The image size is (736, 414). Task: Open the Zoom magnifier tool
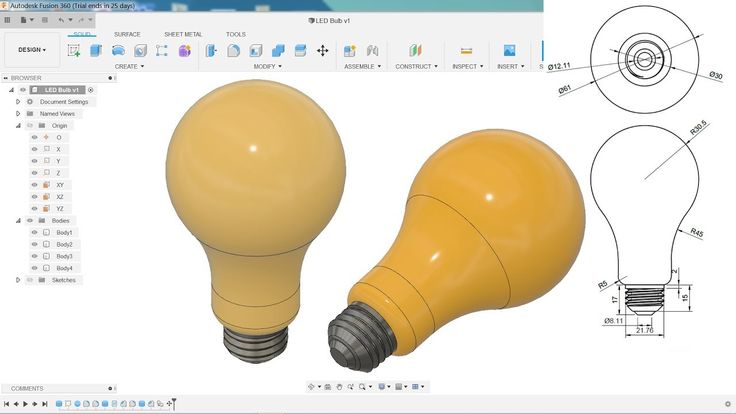[x=362, y=387]
